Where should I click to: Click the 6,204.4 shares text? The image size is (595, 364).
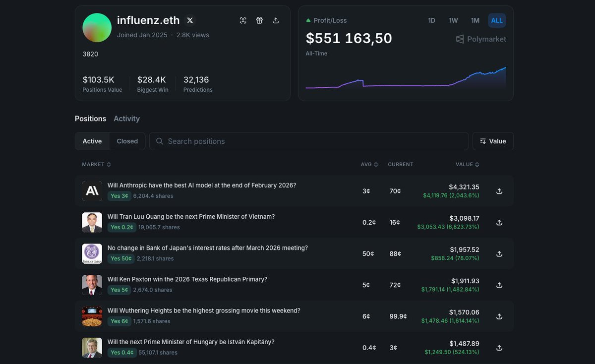tap(153, 196)
